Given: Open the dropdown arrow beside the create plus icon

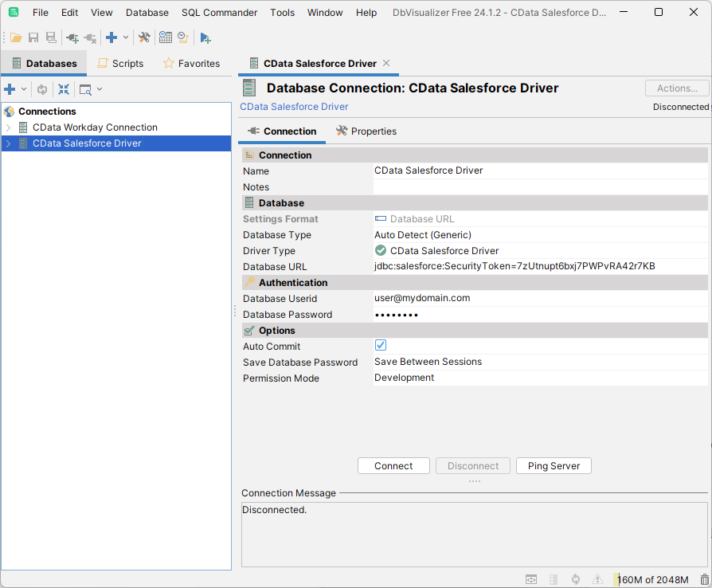Looking at the screenshot, I should click(22, 89).
